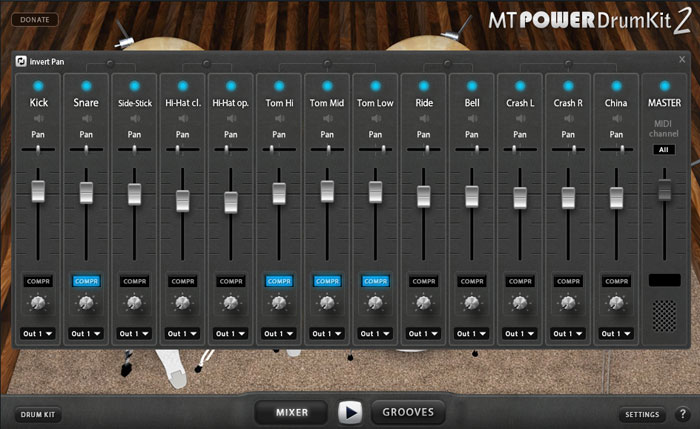Click the MASTER black display box
The image size is (700, 429).
[664, 280]
